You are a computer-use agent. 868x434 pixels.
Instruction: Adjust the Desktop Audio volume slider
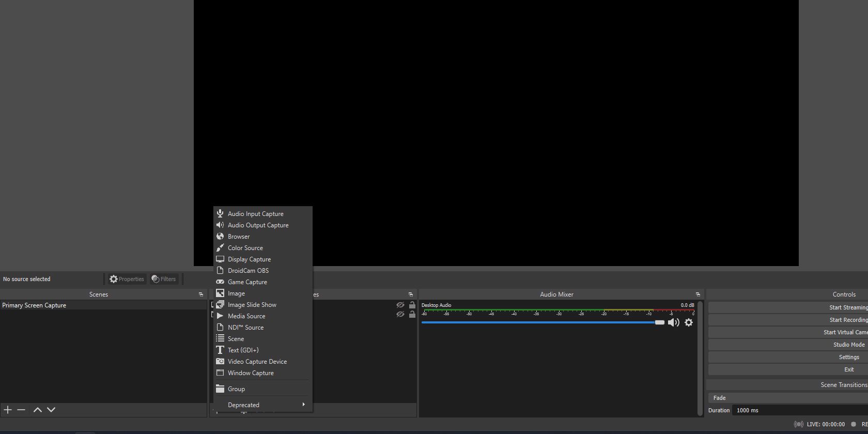coord(543,322)
